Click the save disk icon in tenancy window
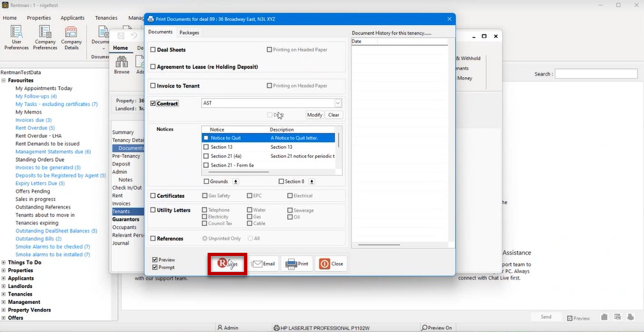644x332 pixels. coord(121,36)
